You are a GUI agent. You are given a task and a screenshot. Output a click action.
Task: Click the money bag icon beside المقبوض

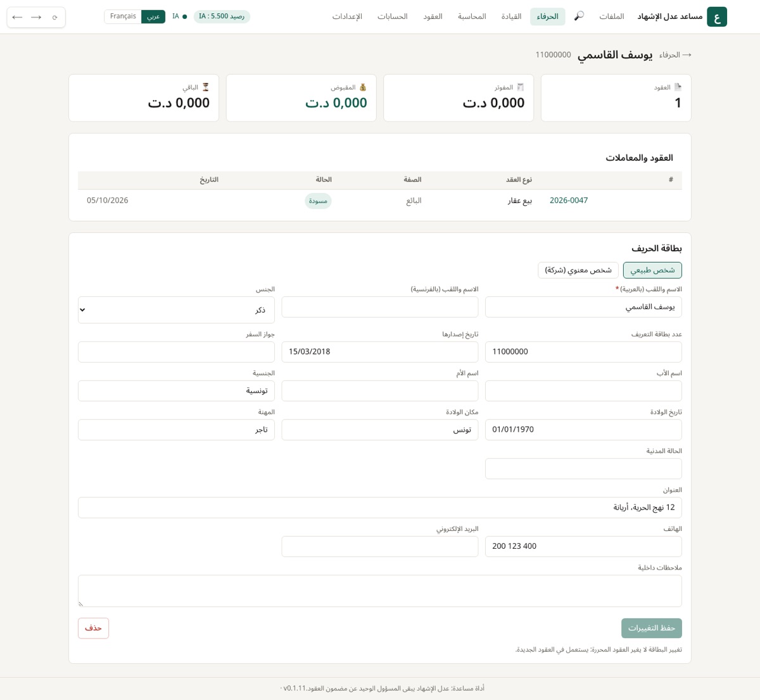pyautogui.click(x=363, y=87)
